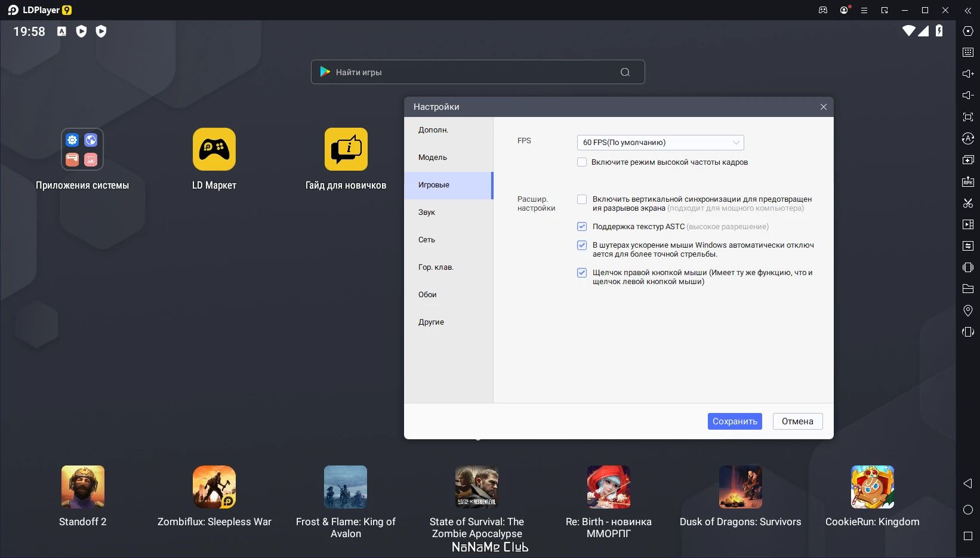The image size is (980, 558).
Task: Click the mini window mode icon in title bar
Action: pyautogui.click(x=885, y=10)
